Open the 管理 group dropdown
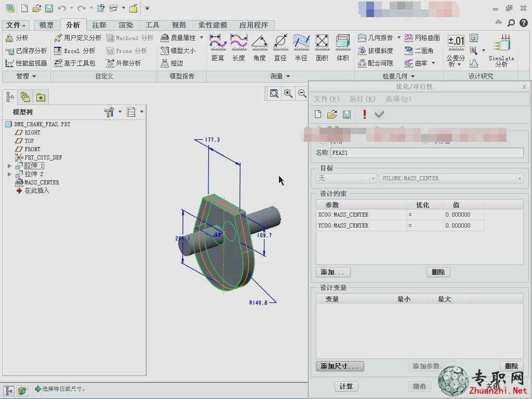The image size is (532, 399). tap(26, 76)
